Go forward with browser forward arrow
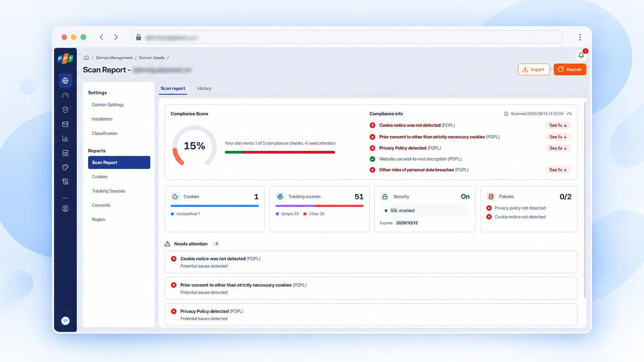Viewport: 644px width, 362px height. pos(116,37)
